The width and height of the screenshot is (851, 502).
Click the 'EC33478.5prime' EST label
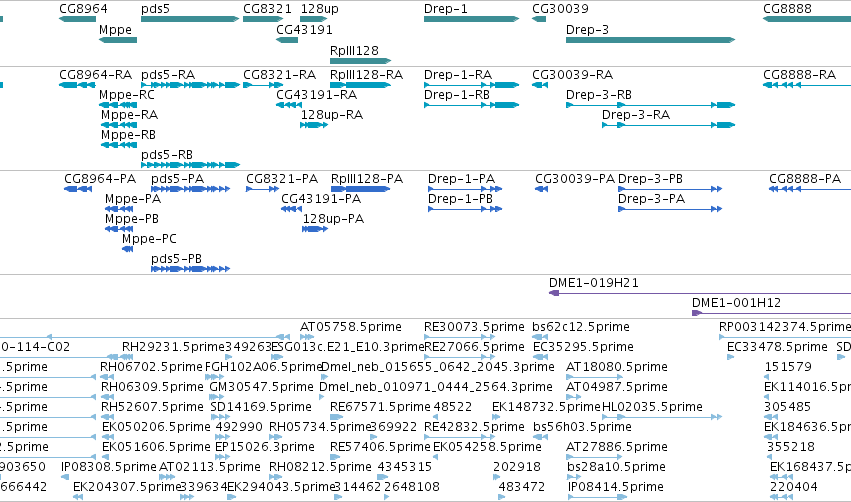(x=777, y=347)
